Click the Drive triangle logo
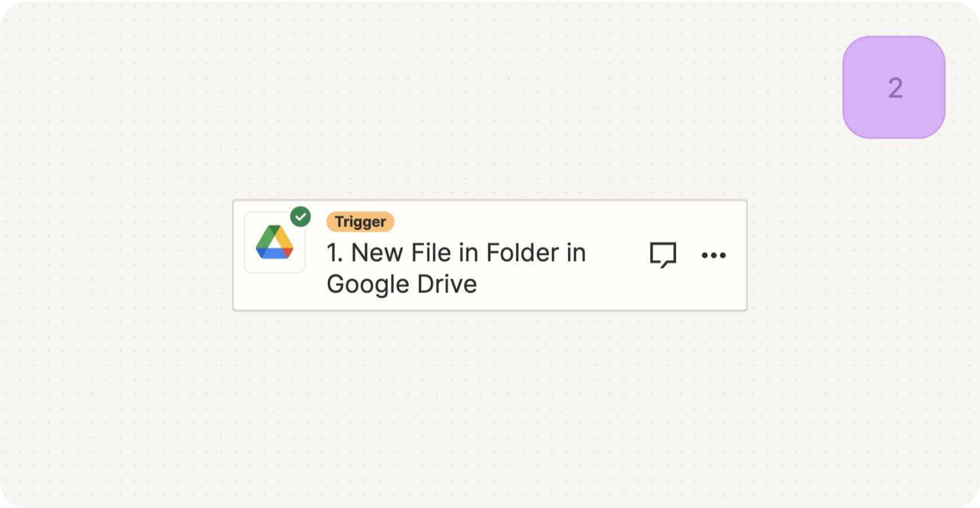This screenshot has width=980, height=508. 275,242
